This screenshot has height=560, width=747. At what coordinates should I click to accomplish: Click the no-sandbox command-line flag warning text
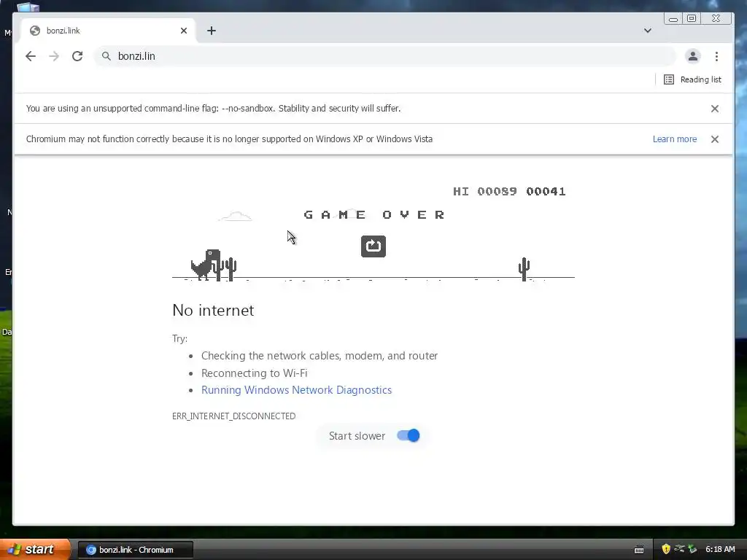(x=213, y=108)
